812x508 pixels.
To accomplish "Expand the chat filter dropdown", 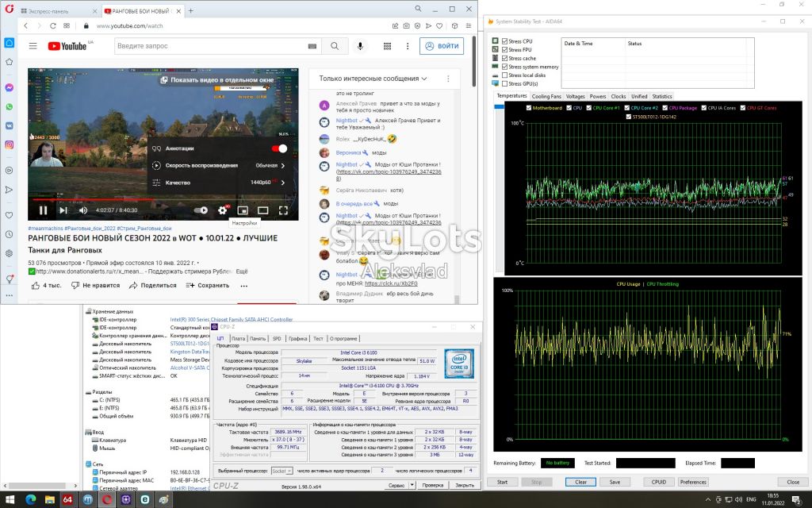I will coord(373,79).
